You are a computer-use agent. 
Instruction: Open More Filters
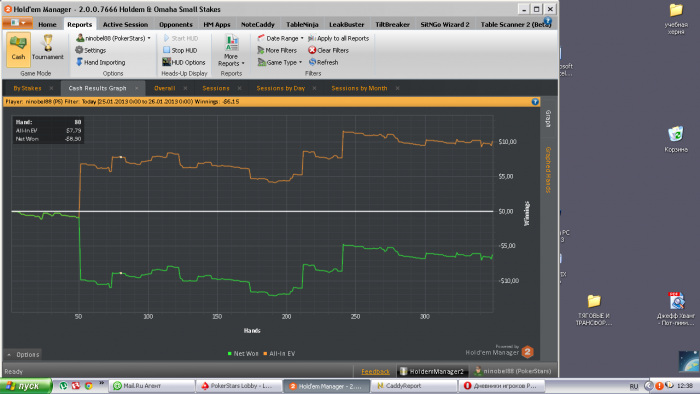277,50
